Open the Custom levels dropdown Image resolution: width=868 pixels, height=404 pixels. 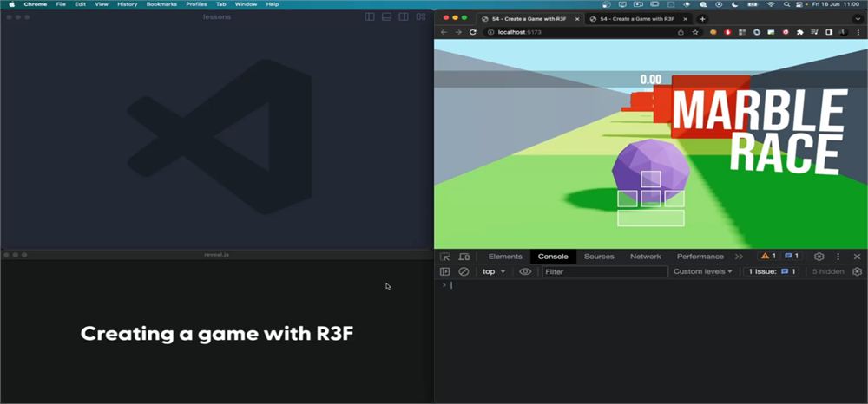click(x=703, y=271)
